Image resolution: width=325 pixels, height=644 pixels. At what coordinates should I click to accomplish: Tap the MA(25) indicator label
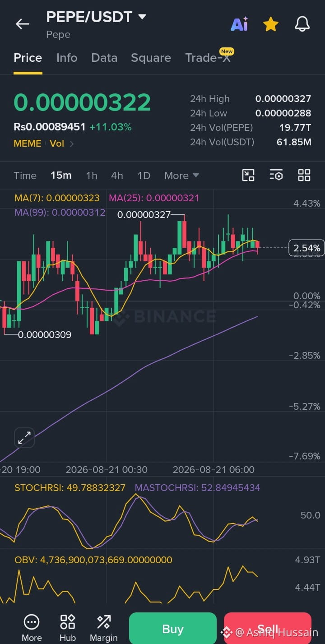153,198
